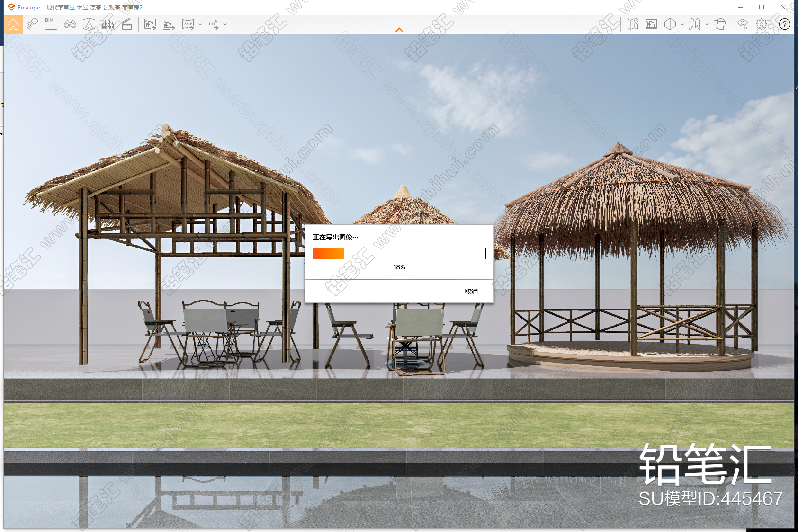Click the Batch Rendering export icon

point(169,24)
